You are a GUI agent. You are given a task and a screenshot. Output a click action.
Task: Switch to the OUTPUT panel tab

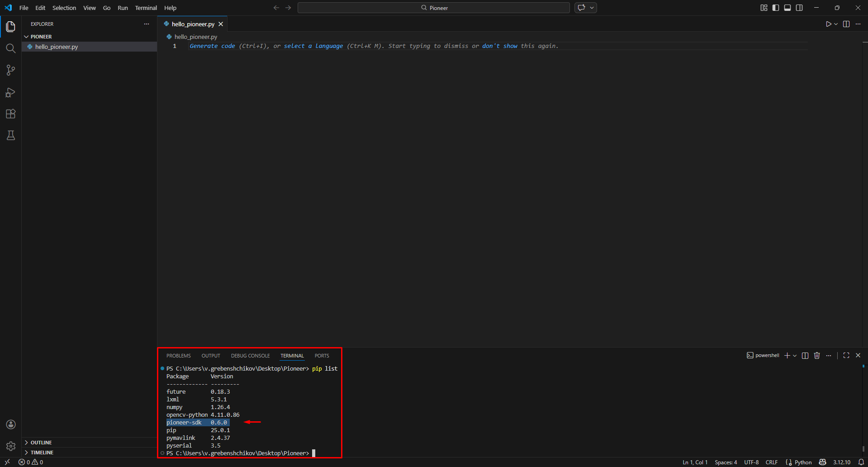pos(211,356)
